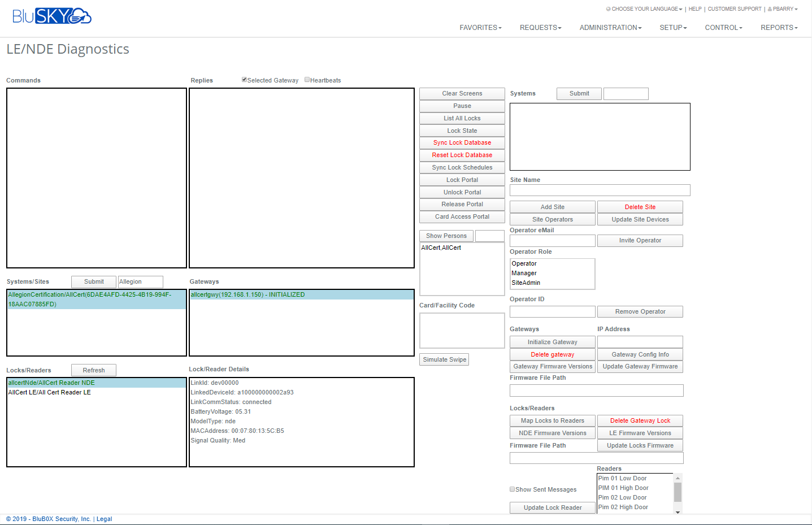Open the Setup dropdown menu
The width and height of the screenshot is (812, 525).
673,28
